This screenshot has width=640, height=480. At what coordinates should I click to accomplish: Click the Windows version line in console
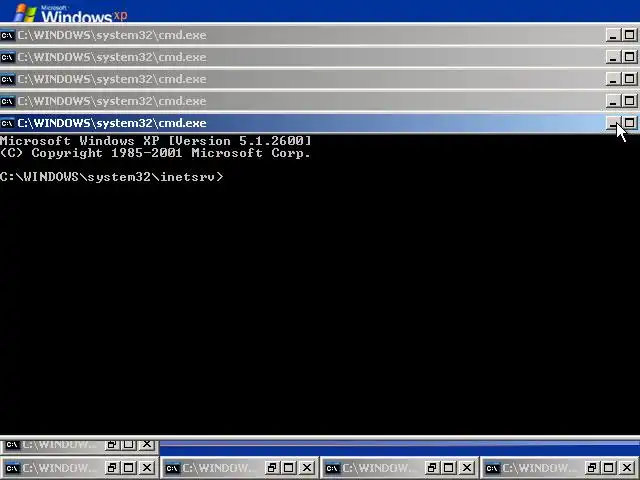coord(156,141)
